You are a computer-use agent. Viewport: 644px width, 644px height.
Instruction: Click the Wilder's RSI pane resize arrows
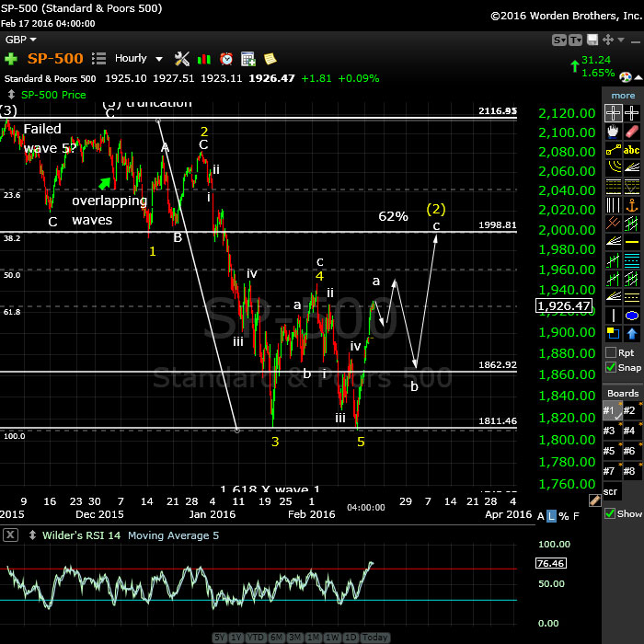coord(32,535)
